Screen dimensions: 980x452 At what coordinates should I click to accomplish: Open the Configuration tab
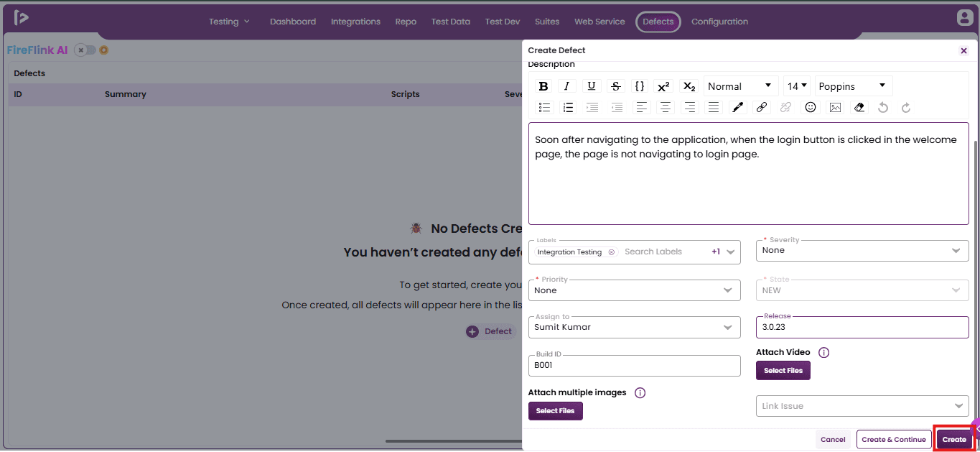click(719, 22)
